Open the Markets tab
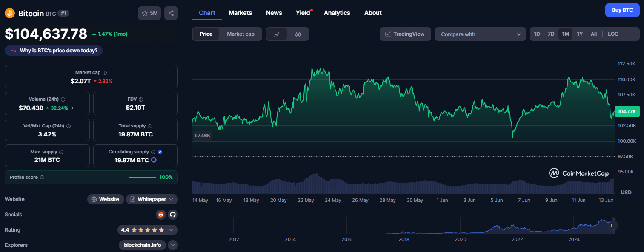This screenshot has height=252, width=644. coord(240,13)
